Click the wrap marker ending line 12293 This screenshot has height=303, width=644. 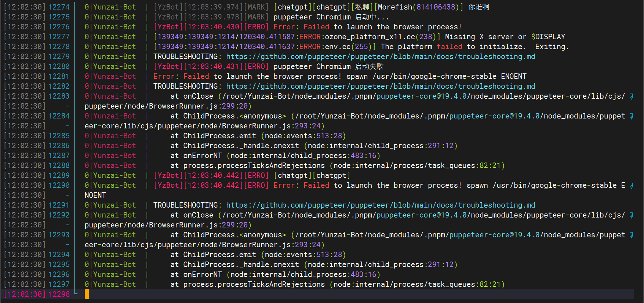[632, 235]
